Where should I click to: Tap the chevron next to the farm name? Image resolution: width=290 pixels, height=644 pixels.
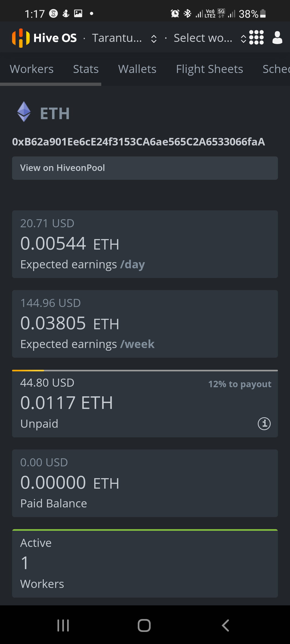pyautogui.click(x=154, y=39)
